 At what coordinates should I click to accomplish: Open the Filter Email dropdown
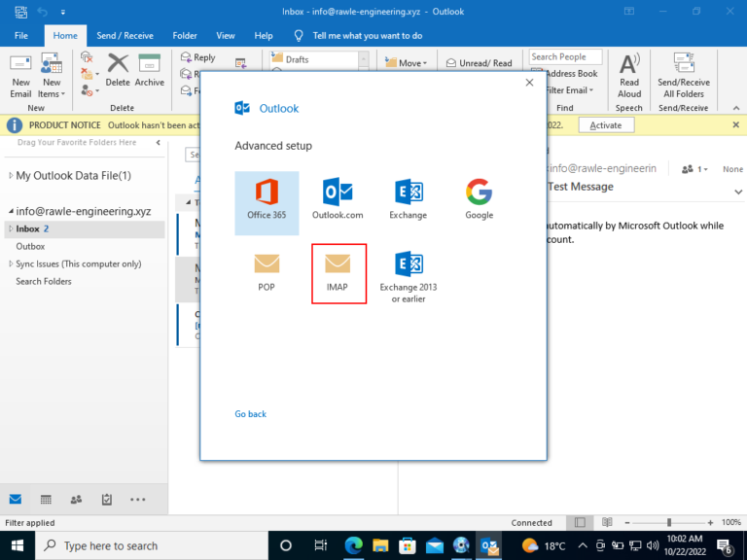(x=569, y=90)
